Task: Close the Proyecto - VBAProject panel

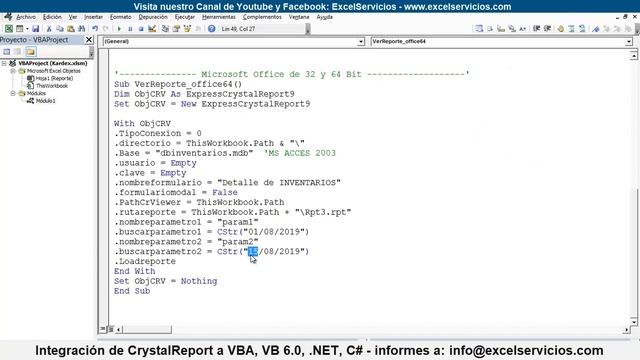Action: click(x=89, y=40)
